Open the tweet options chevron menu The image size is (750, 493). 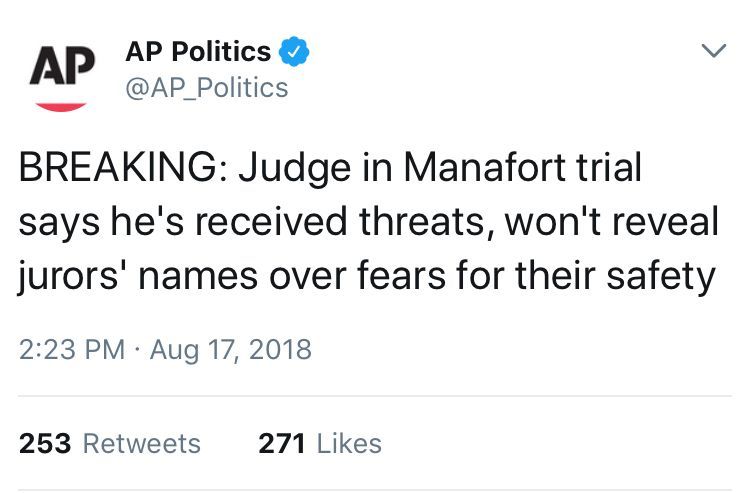714,51
